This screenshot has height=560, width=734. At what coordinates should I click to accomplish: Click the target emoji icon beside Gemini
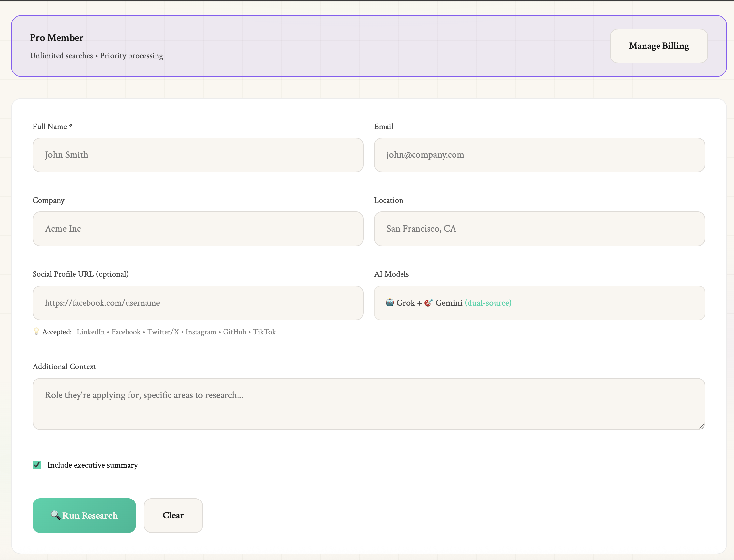(428, 303)
